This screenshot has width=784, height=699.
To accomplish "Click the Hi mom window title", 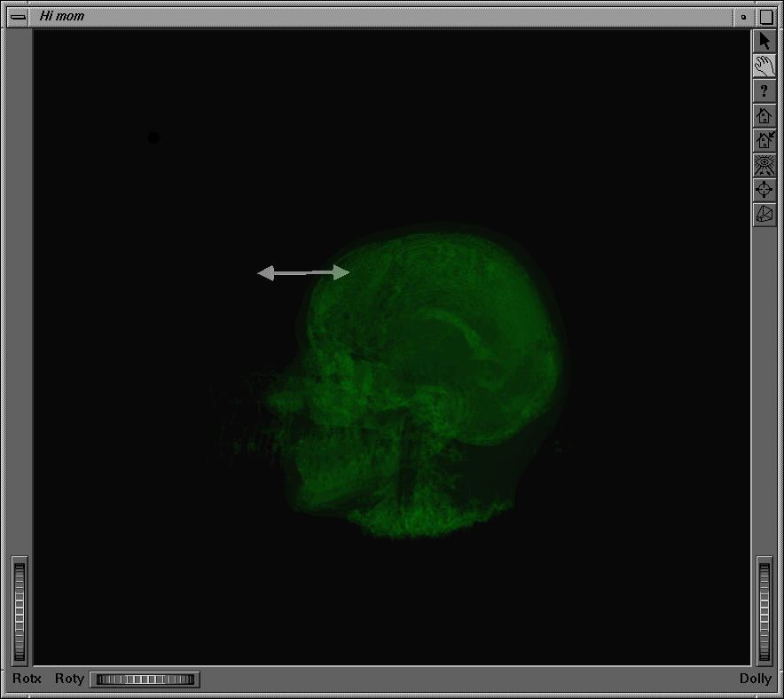I will [x=62, y=16].
